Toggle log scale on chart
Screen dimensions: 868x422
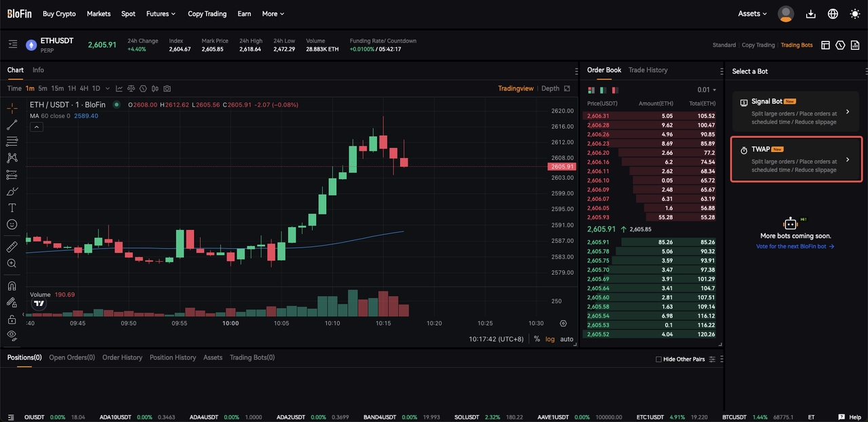pos(549,339)
